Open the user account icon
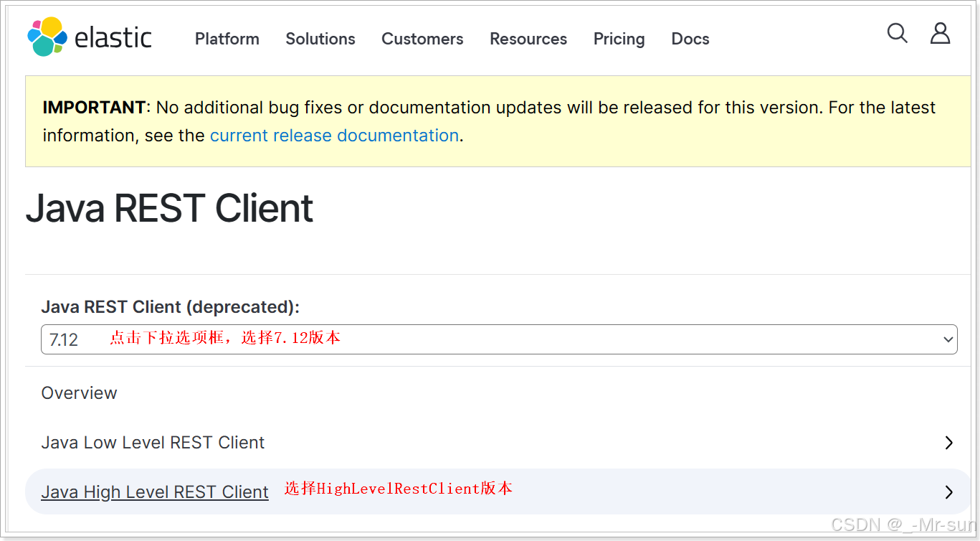980x541 pixels. click(x=940, y=33)
